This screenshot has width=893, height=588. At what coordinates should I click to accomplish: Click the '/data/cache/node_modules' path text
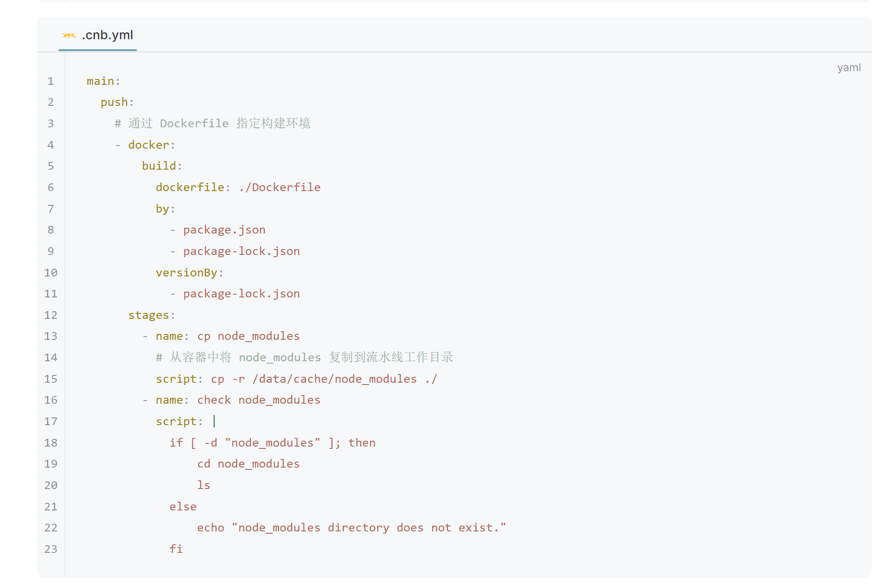pos(334,379)
